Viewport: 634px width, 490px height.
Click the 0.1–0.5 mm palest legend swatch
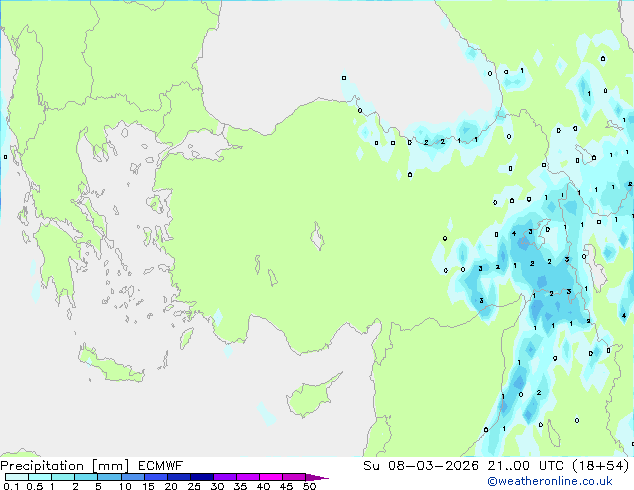click(17, 477)
